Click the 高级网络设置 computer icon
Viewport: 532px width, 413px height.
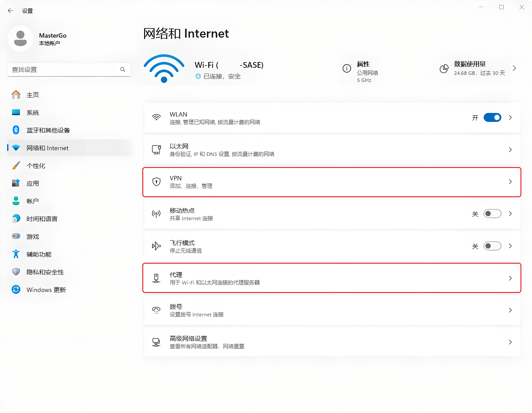pos(156,342)
